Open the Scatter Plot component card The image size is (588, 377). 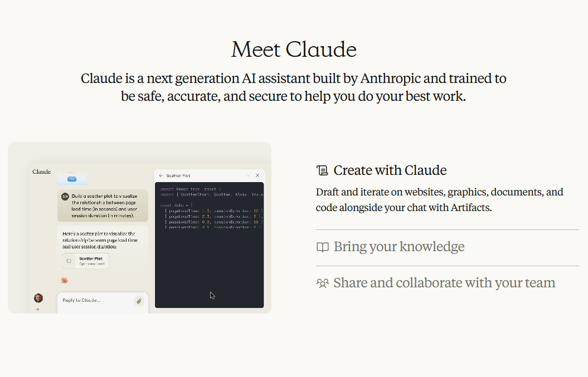click(86, 261)
